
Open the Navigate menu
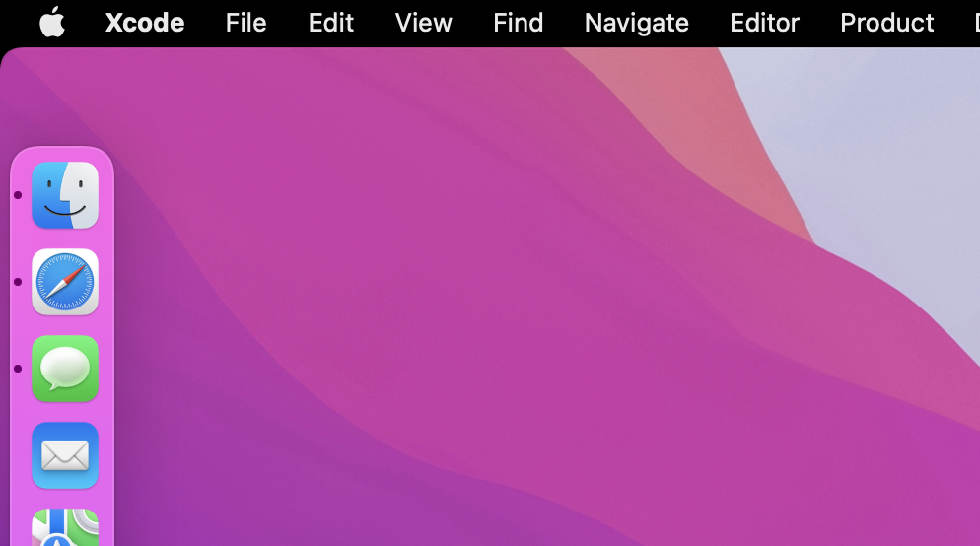tap(636, 23)
